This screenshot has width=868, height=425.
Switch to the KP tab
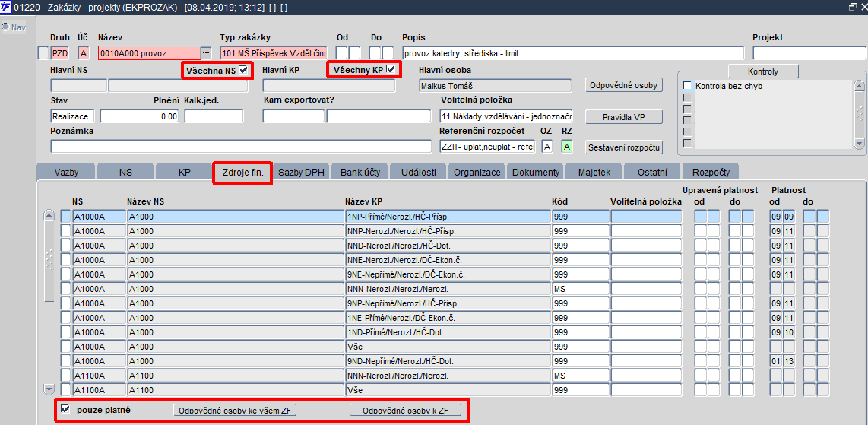coord(184,172)
